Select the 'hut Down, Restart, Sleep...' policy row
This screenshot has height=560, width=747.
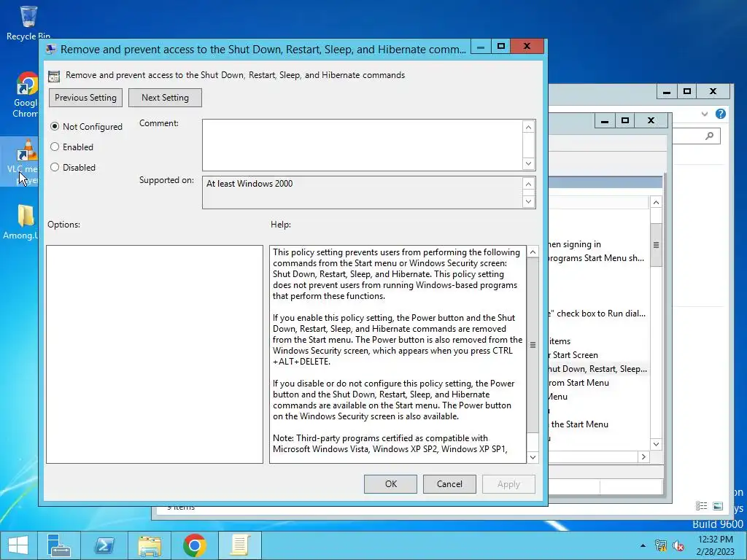597,369
